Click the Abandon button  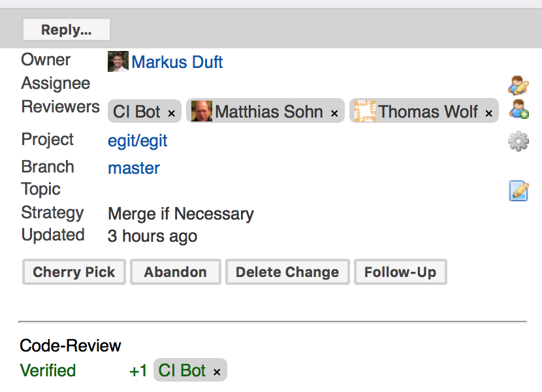176,272
